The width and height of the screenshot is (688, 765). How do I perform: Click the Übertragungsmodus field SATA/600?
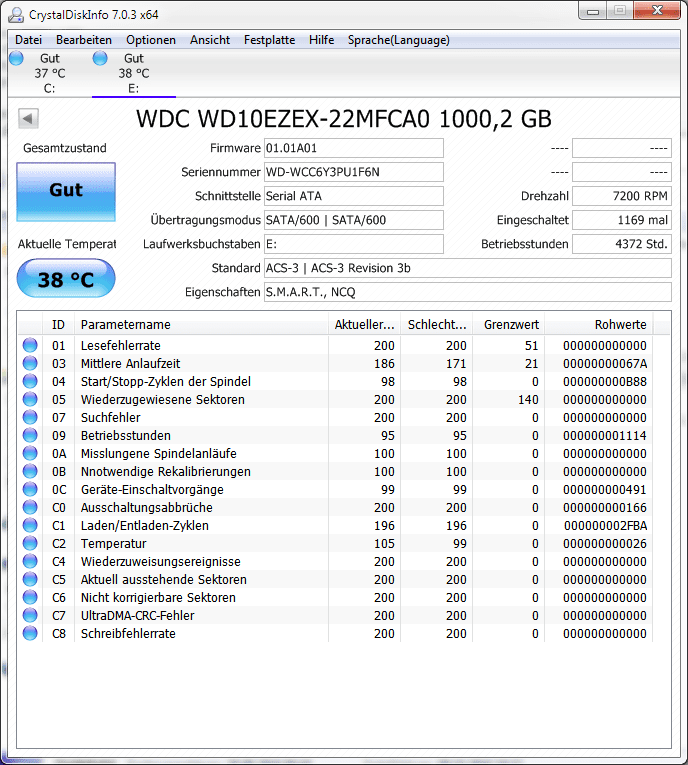(354, 220)
